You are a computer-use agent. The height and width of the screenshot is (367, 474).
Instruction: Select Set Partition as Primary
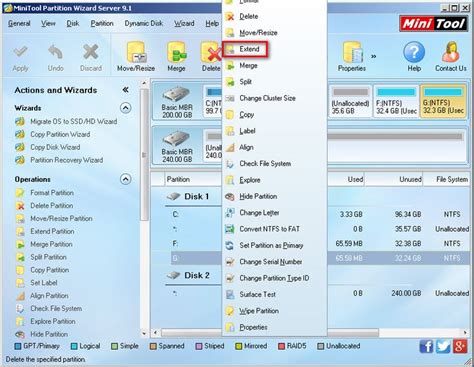tap(274, 245)
